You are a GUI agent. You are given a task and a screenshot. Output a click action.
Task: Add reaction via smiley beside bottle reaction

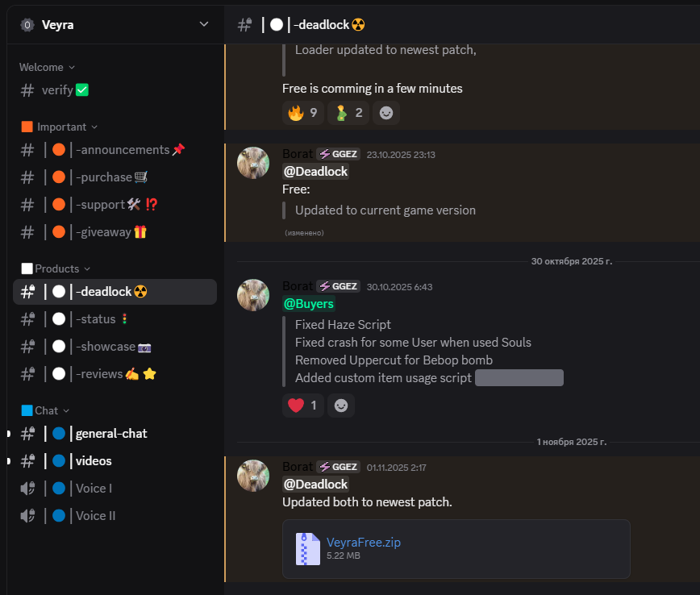coord(386,113)
